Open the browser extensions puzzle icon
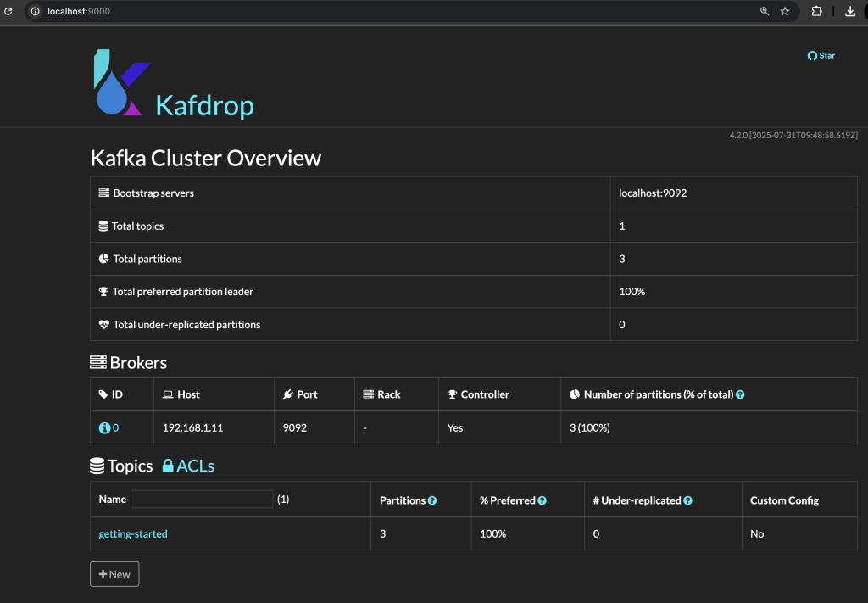868x603 pixels. point(816,11)
